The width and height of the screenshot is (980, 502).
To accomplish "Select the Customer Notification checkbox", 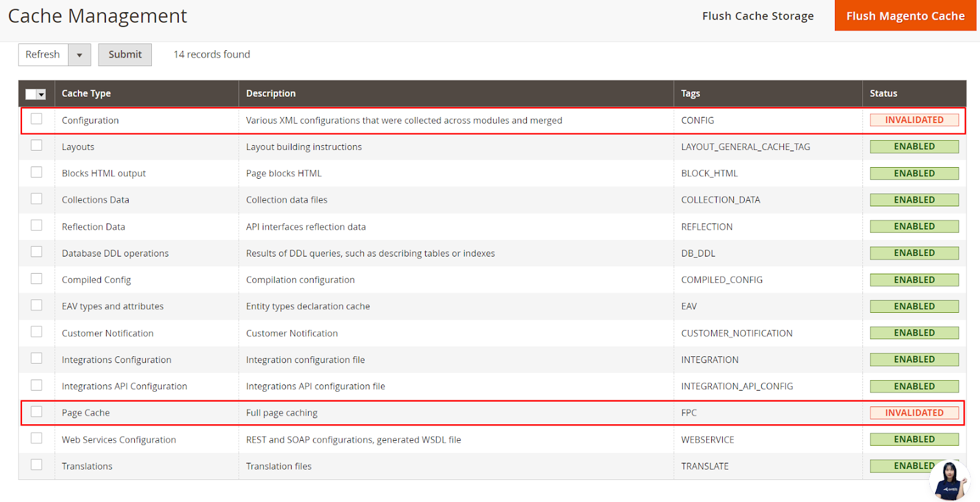I will [x=37, y=331].
